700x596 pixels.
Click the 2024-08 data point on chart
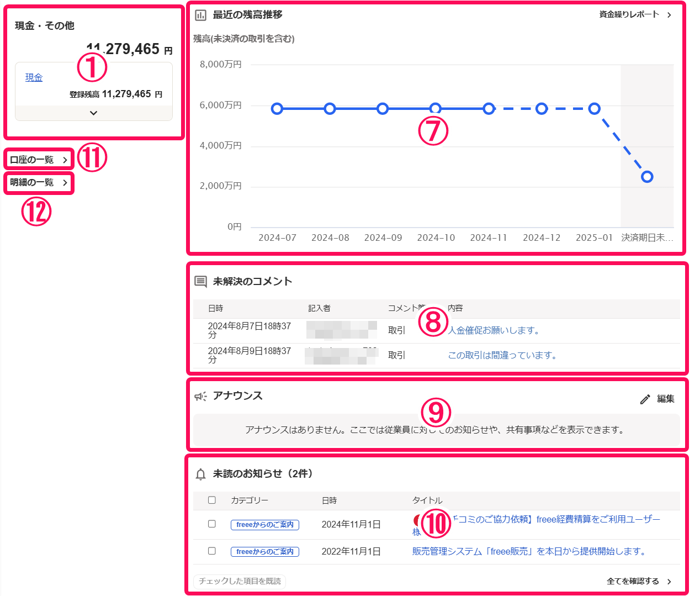pyautogui.click(x=330, y=109)
